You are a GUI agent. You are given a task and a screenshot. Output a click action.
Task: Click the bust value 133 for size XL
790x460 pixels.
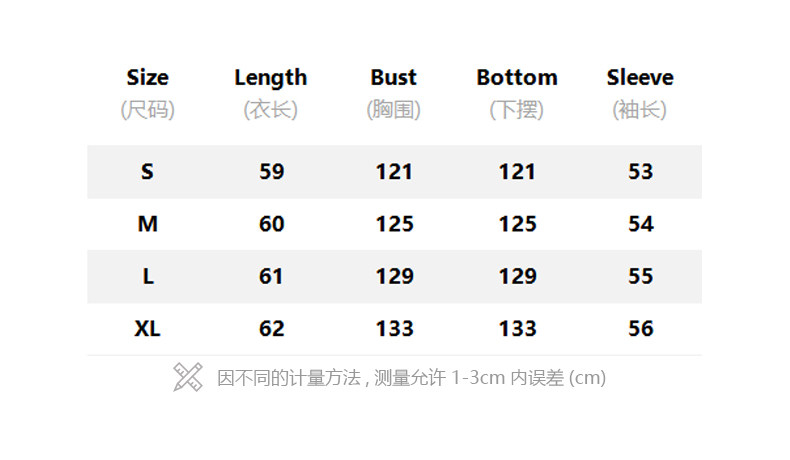pyautogui.click(x=394, y=328)
